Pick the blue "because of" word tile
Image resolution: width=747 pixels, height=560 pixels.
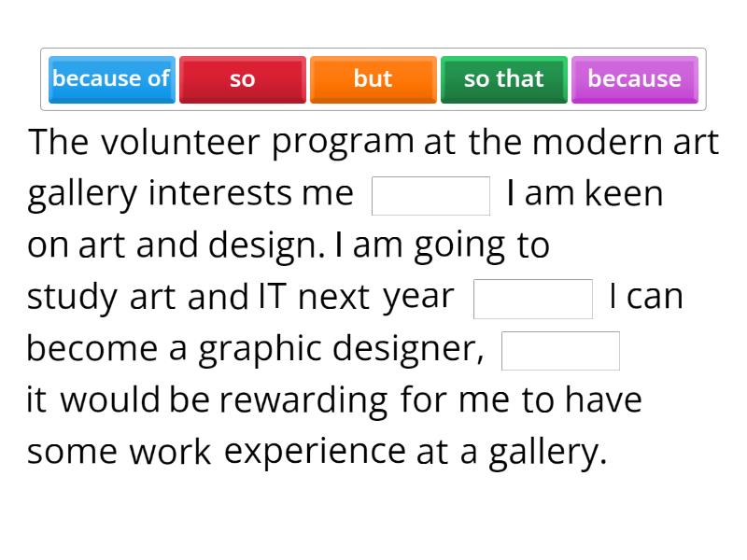coord(111,78)
